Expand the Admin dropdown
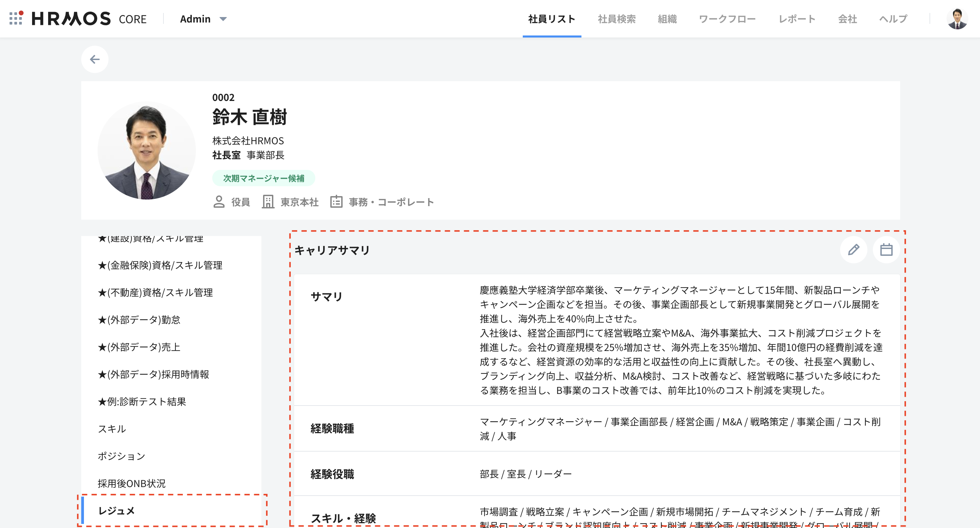The image size is (980, 528). point(203,19)
